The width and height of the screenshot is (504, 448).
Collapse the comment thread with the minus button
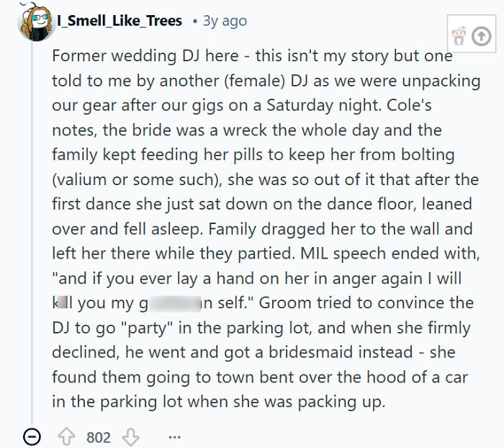click(x=31, y=436)
